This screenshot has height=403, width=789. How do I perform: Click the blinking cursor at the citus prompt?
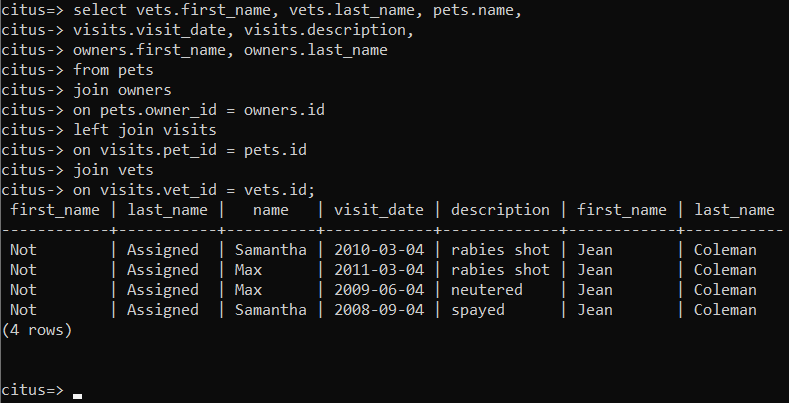click(77, 396)
